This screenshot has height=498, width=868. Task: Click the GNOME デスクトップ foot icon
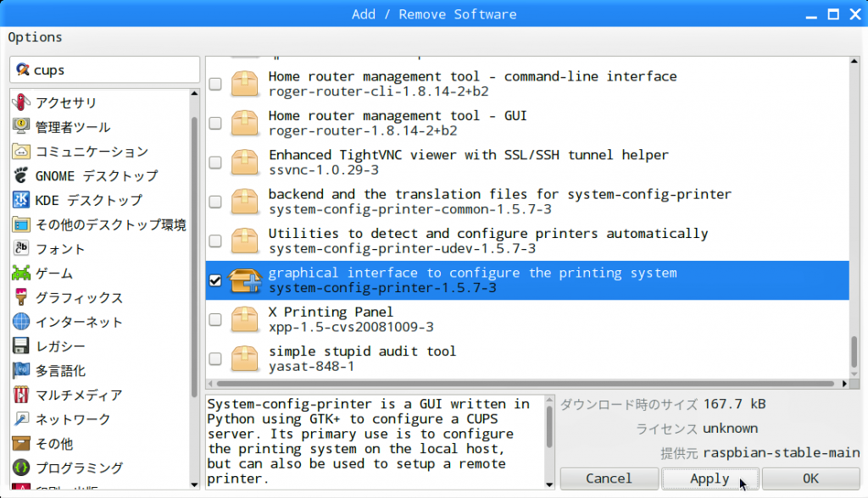tap(21, 175)
